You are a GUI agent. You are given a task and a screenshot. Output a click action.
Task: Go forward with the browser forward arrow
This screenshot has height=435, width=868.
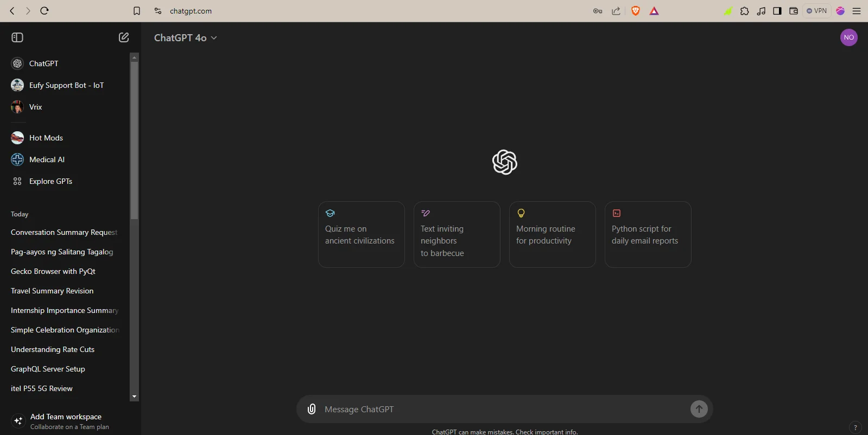click(x=28, y=11)
